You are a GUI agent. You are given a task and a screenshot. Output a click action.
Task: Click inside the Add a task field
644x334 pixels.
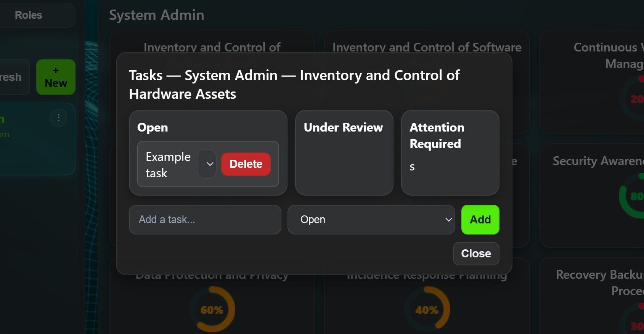pos(205,220)
